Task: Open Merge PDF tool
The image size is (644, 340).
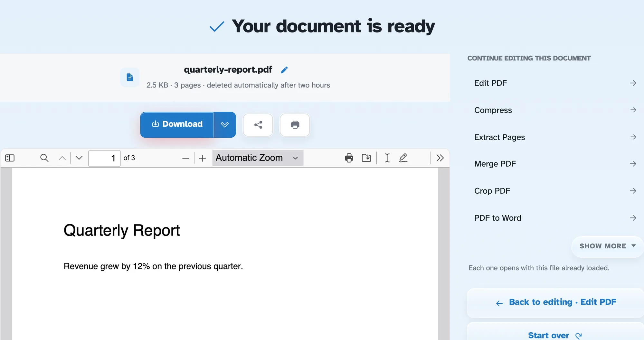Action: [555, 164]
